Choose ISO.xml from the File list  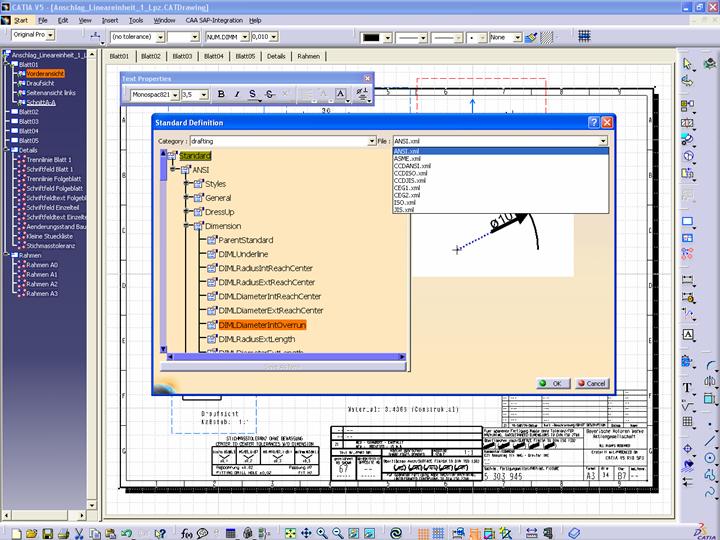[x=501, y=202]
